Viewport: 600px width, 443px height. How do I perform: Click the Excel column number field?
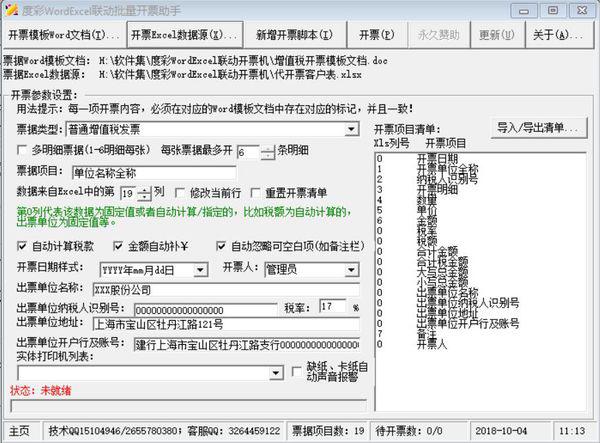[129, 193]
